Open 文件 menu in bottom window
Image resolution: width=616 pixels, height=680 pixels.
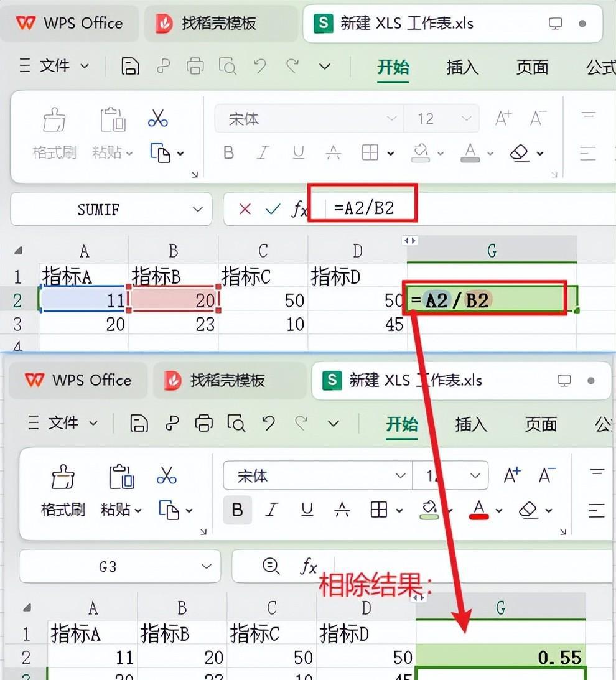click(62, 423)
